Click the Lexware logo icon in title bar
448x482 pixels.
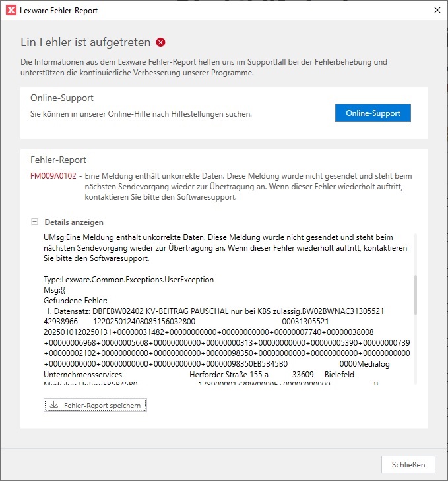click(11, 10)
